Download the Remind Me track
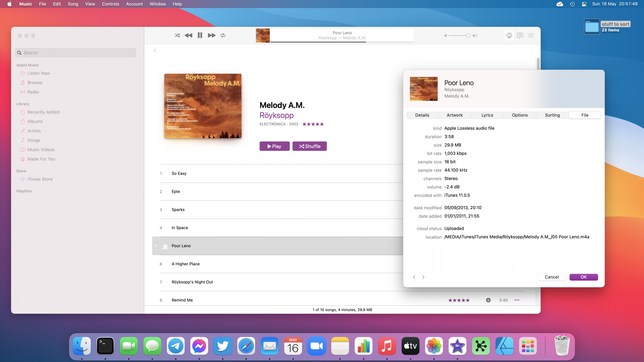 (x=488, y=300)
